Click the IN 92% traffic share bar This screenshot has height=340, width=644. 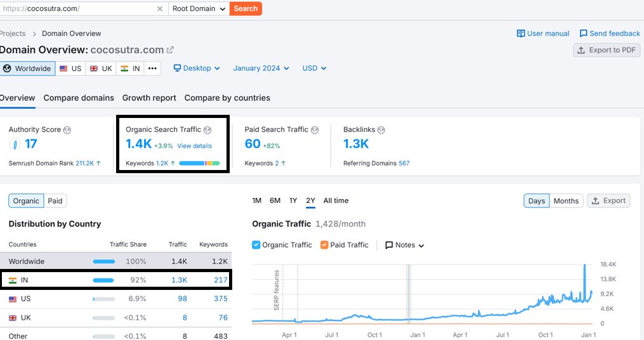[x=103, y=280]
